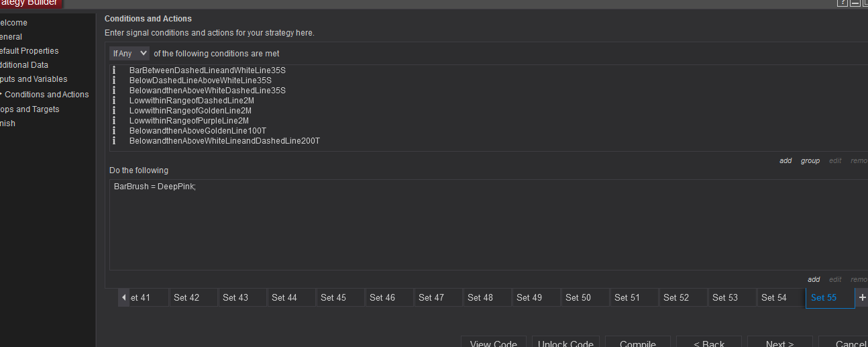This screenshot has width=868, height=347.
Task: Click add link under conditions list
Action: tap(785, 161)
